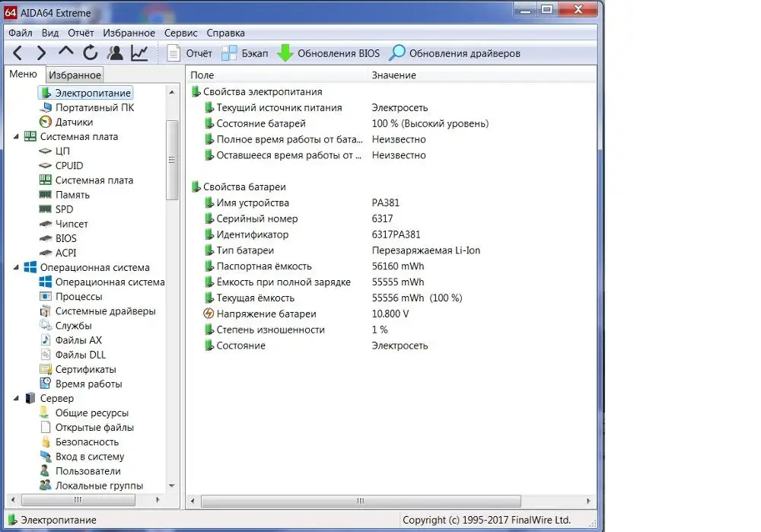
Task: Switch to the Избранное tab in the side panel
Action: click(75, 75)
